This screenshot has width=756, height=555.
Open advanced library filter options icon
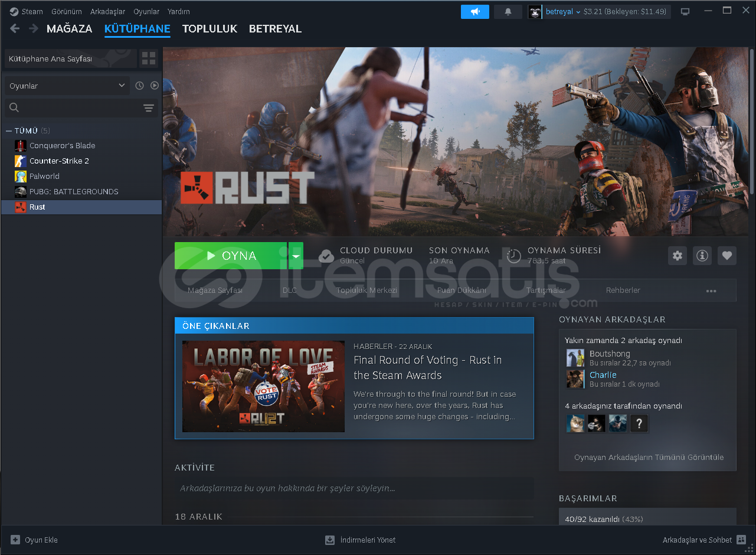click(149, 107)
